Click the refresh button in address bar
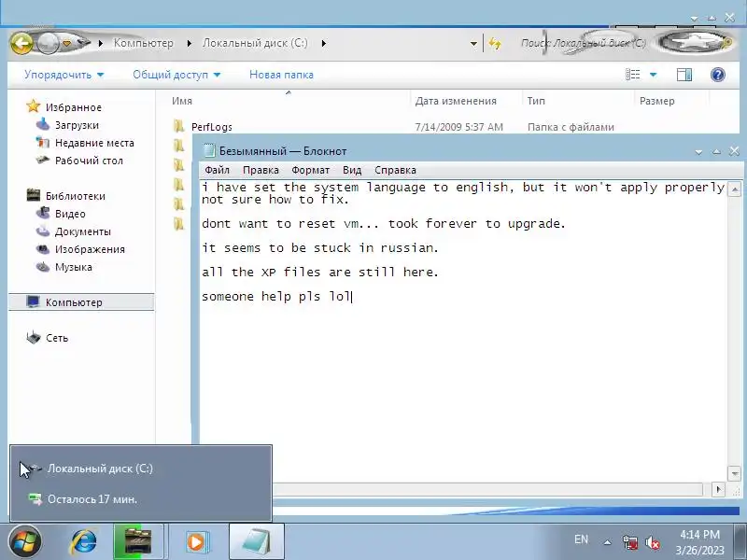Image resolution: width=747 pixels, height=560 pixels. pyautogui.click(x=495, y=44)
